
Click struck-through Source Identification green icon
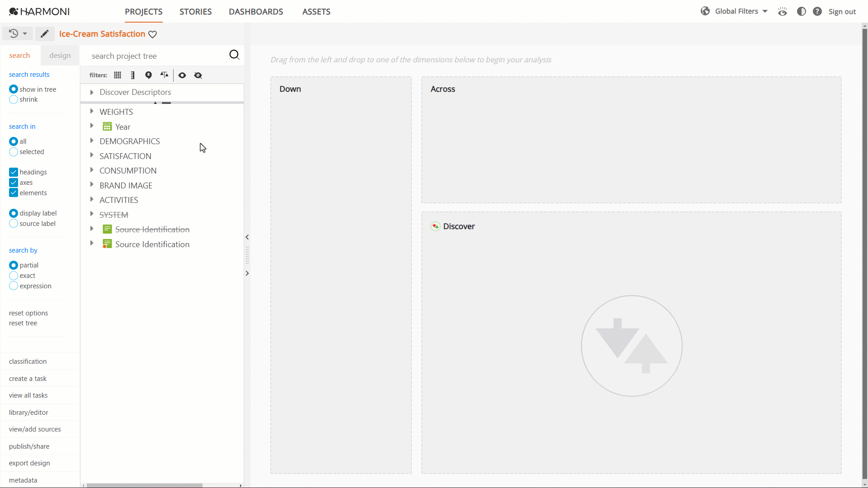coord(107,229)
